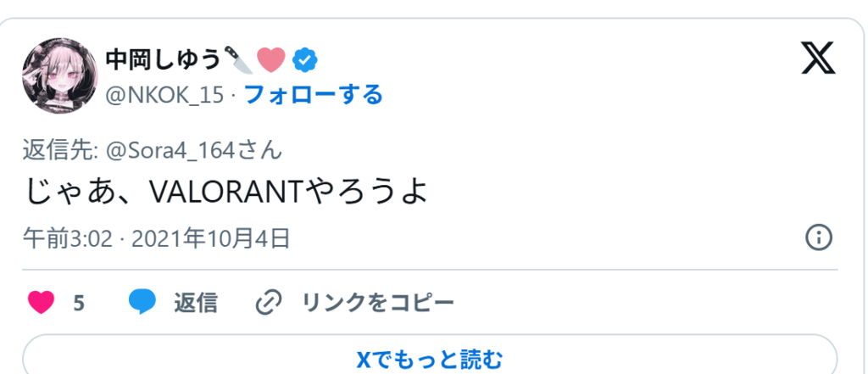Click the blue verified badge

[x=304, y=60]
